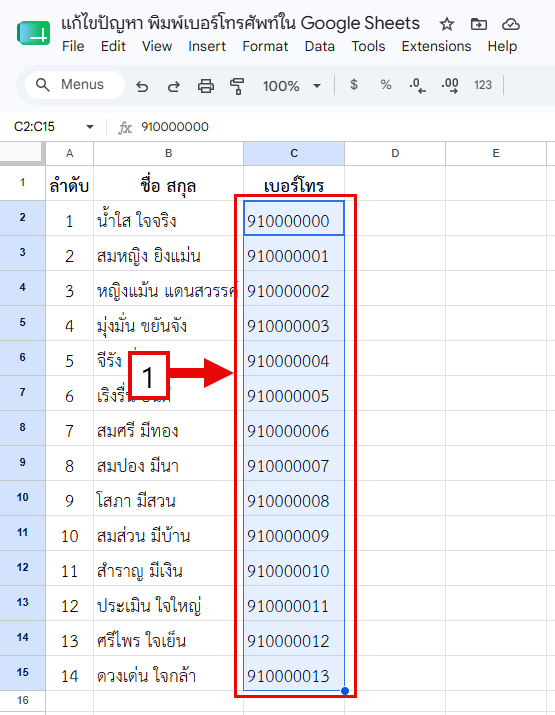Click name cell สมหญิง ยิงแม่น
Image resolution: width=555 pixels, height=715 pixels.
point(168,253)
